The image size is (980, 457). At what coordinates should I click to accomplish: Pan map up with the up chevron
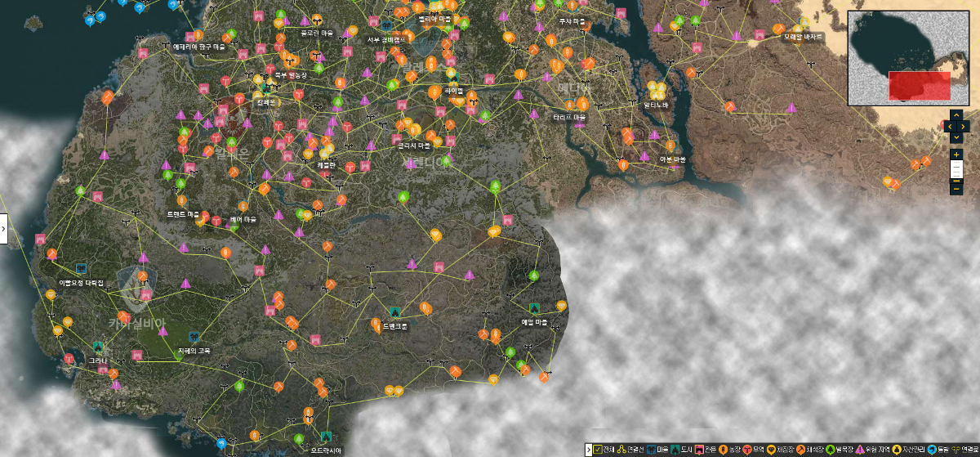[955, 116]
